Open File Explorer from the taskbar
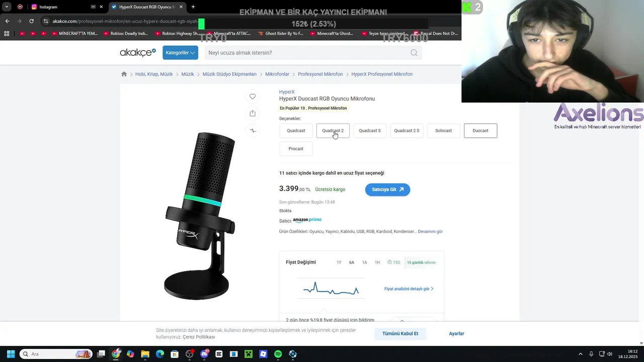 [145, 354]
